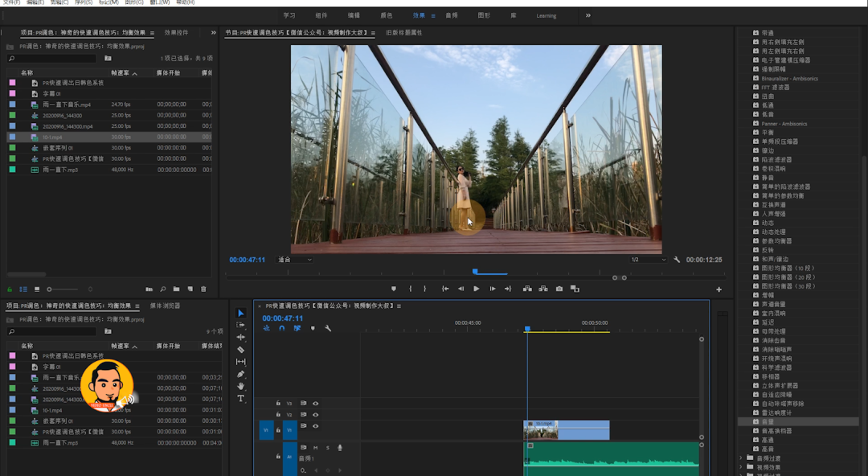
Task: Select the Type (T) tool
Action: [241, 399]
